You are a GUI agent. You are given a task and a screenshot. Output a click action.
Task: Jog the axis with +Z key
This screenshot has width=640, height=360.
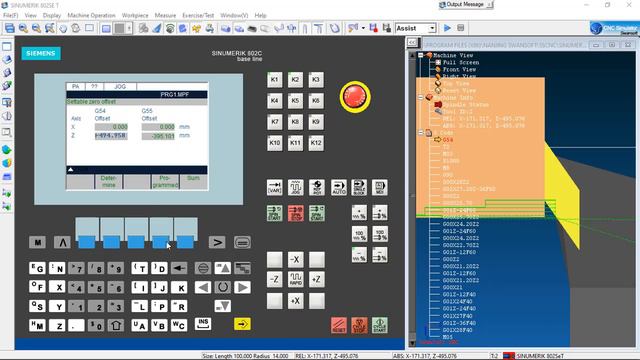click(317, 280)
